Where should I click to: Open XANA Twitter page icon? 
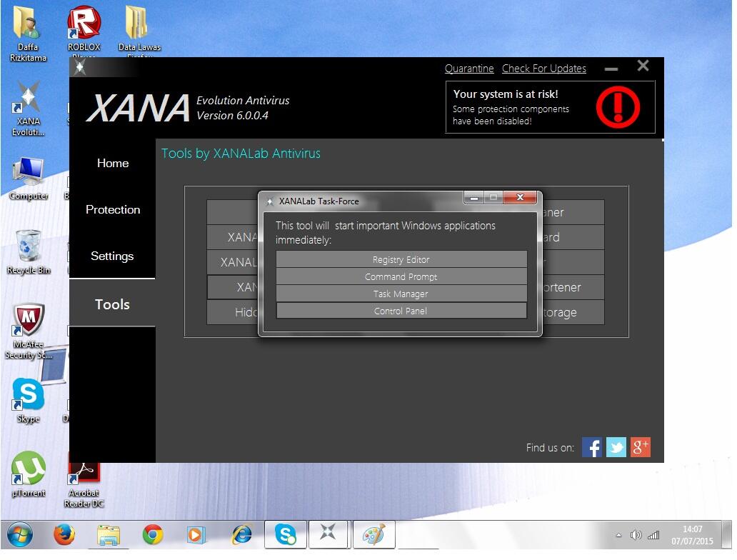616,447
